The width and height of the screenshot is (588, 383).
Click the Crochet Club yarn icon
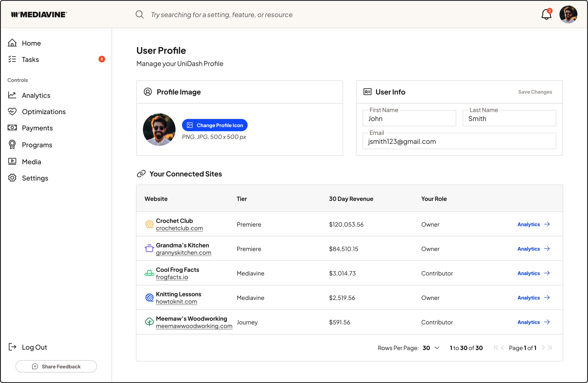(149, 224)
